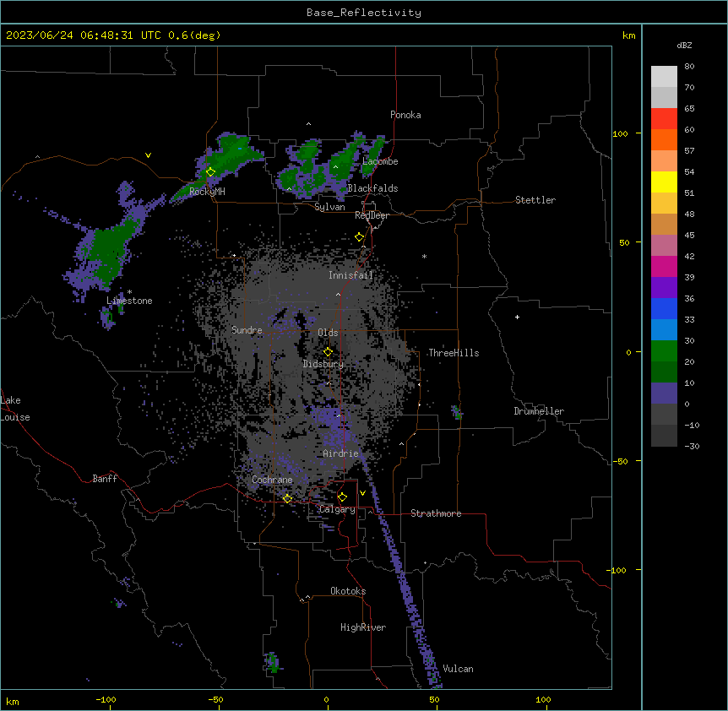Screen dimensions: 728x711
Task: Select the Sundre label
Action: tap(247, 330)
